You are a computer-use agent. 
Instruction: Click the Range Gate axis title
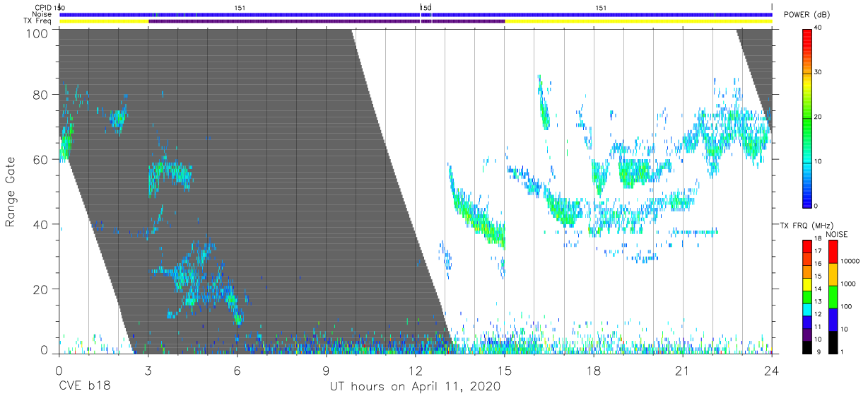point(11,192)
